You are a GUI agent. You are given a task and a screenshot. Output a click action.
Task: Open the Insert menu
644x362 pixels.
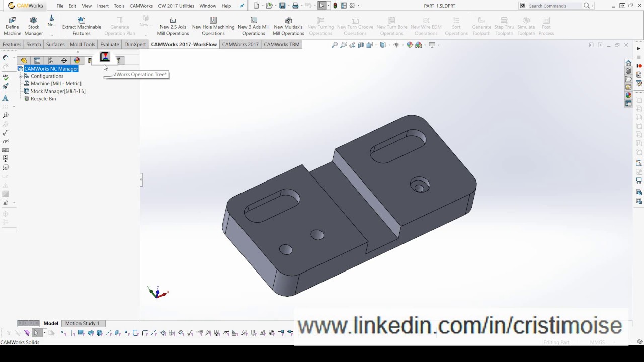(x=103, y=6)
